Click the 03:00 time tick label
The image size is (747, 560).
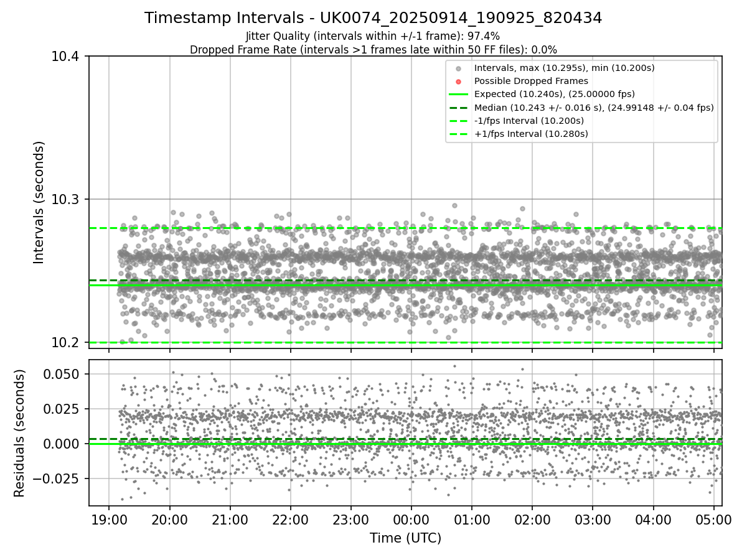pyautogui.click(x=593, y=520)
